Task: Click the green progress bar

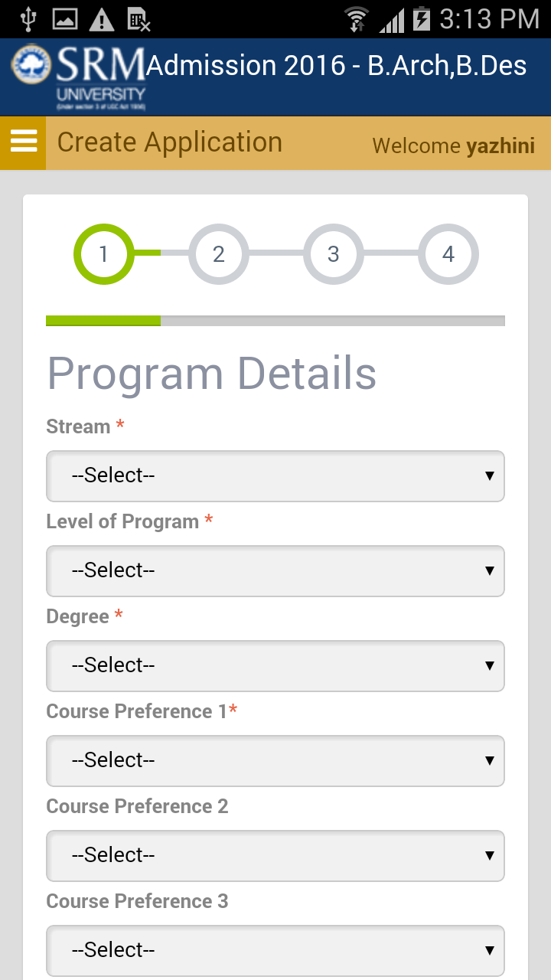Action: pyautogui.click(x=103, y=321)
